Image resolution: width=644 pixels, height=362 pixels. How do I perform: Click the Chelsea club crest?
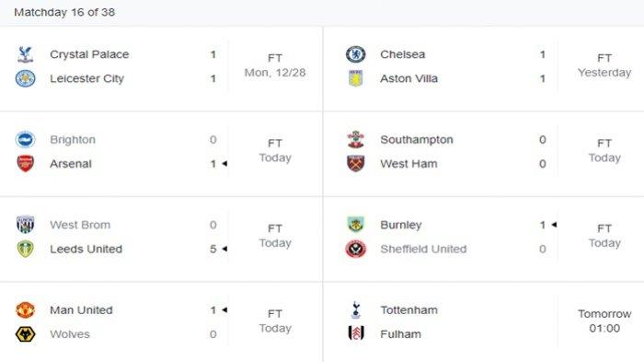(356, 54)
